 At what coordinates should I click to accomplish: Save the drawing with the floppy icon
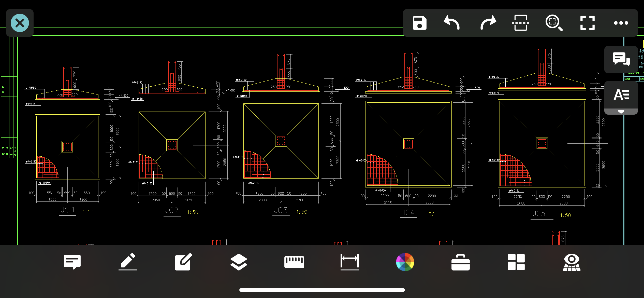tap(419, 23)
